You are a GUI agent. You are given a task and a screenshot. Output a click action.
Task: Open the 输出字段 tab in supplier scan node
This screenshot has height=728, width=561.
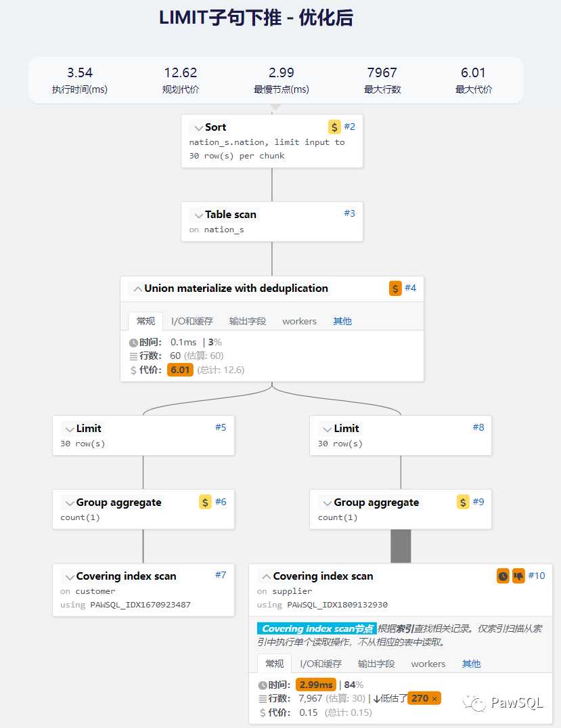point(376,664)
